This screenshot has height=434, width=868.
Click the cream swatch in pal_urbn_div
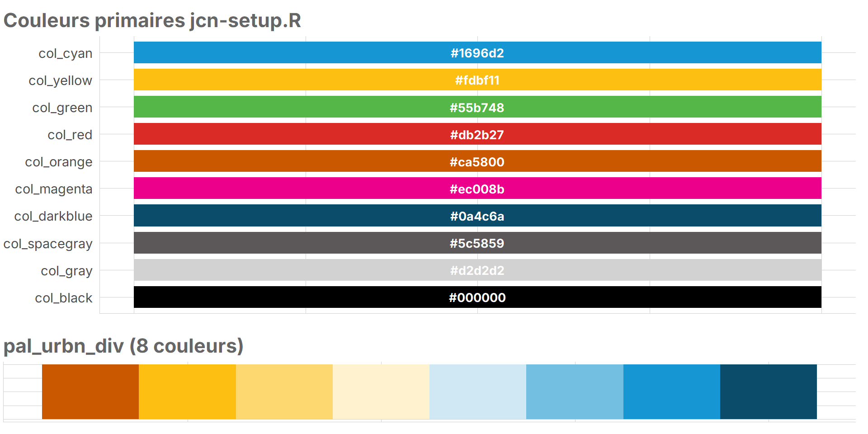pyautogui.click(x=381, y=392)
